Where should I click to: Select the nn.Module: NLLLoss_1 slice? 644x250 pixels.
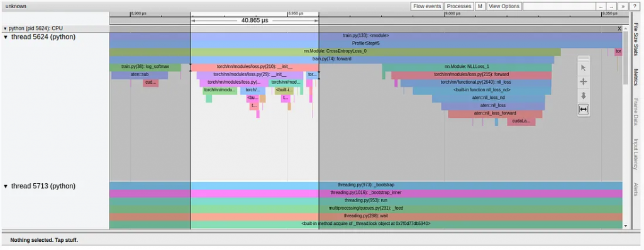coord(467,67)
